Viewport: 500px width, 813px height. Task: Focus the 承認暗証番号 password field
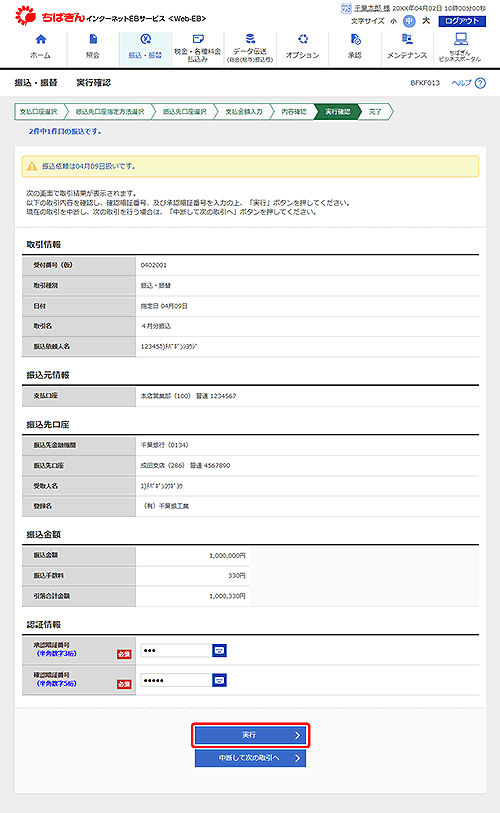(x=176, y=650)
